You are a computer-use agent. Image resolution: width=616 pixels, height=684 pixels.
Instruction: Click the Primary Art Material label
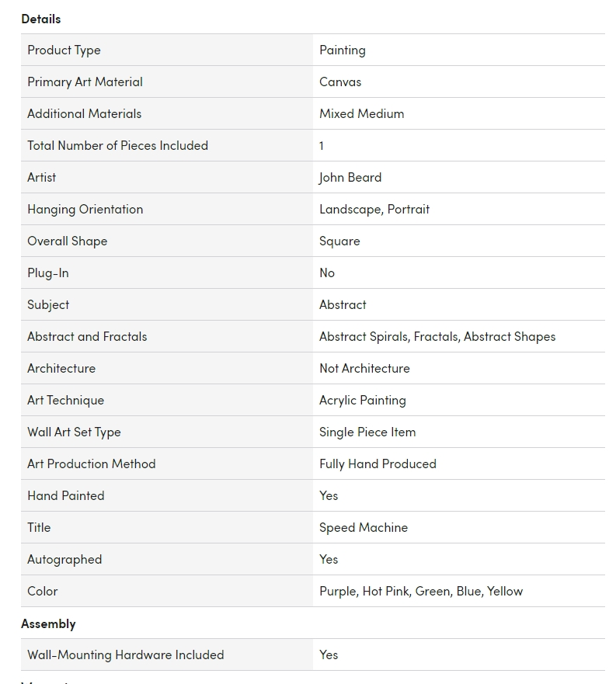pos(85,82)
